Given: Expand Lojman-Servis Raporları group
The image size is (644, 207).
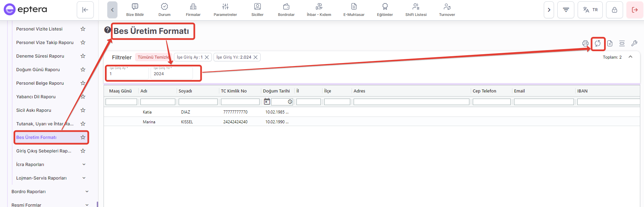Looking at the screenshot, I should click(84, 178).
